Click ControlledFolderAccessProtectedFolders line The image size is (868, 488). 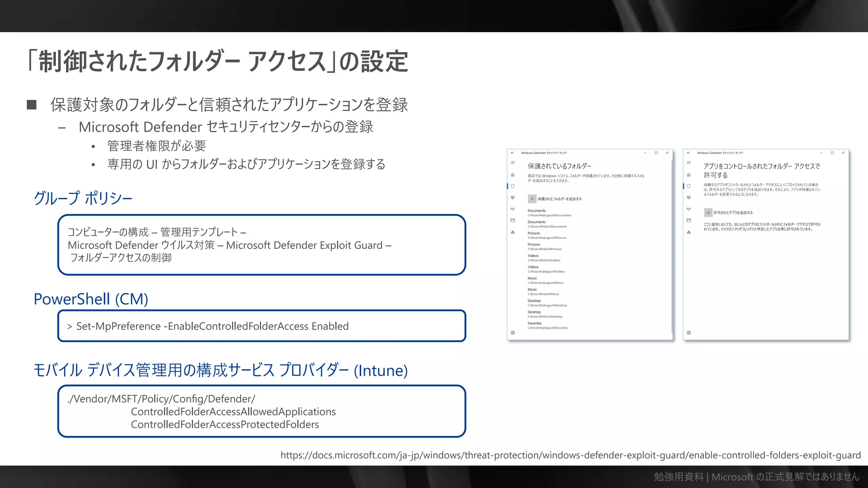[225, 424]
